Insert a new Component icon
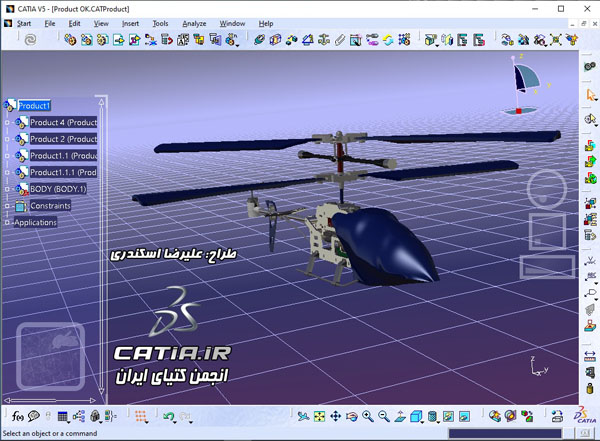The width and height of the screenshot is (600, 441). pos(70,39)
